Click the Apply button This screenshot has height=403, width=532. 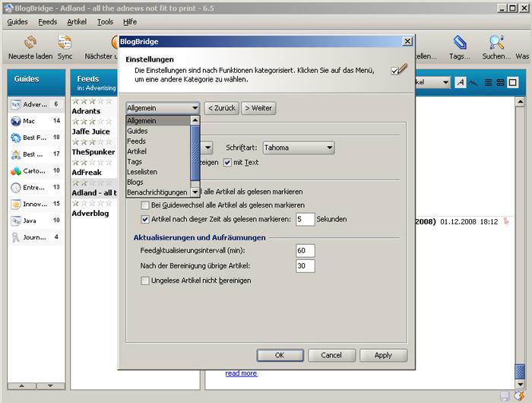[383, 355]
